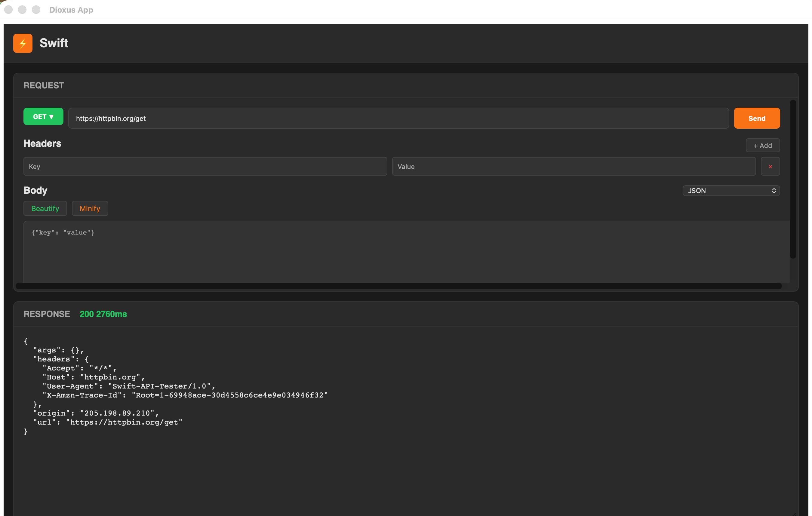Screen dimensions: 812x516
Task: Click the window minimize traffic light
Action: [22, 10]
